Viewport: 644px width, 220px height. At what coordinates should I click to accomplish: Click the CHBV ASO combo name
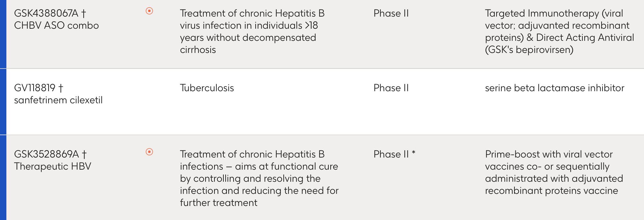[56, 26]
